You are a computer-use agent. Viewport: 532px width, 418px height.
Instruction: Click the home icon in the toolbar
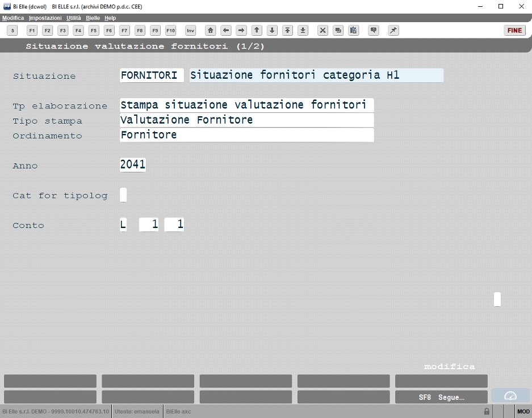pos(210,31)
